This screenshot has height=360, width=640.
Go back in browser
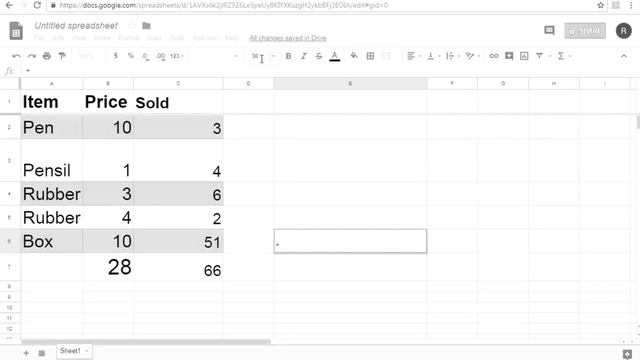point(9,5)
